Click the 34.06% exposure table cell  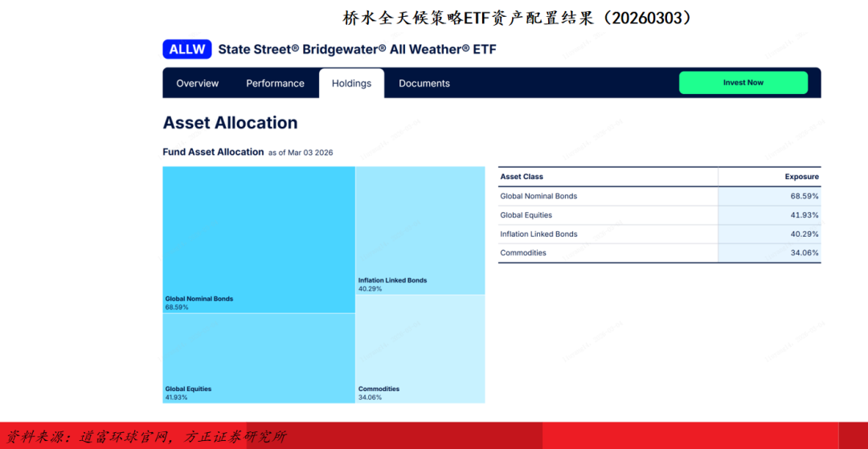point(769,253)
